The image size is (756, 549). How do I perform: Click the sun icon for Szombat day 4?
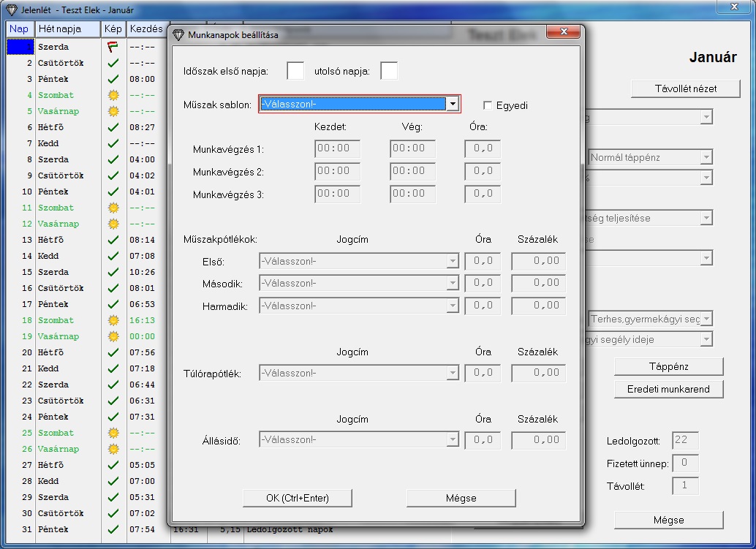tap(113, 95)
